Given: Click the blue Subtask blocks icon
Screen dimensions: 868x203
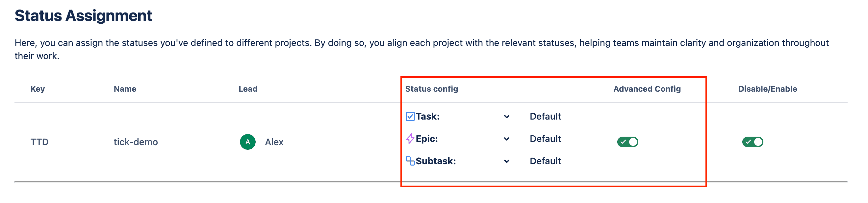Looking at the screenshot, I should click(410, 161).
